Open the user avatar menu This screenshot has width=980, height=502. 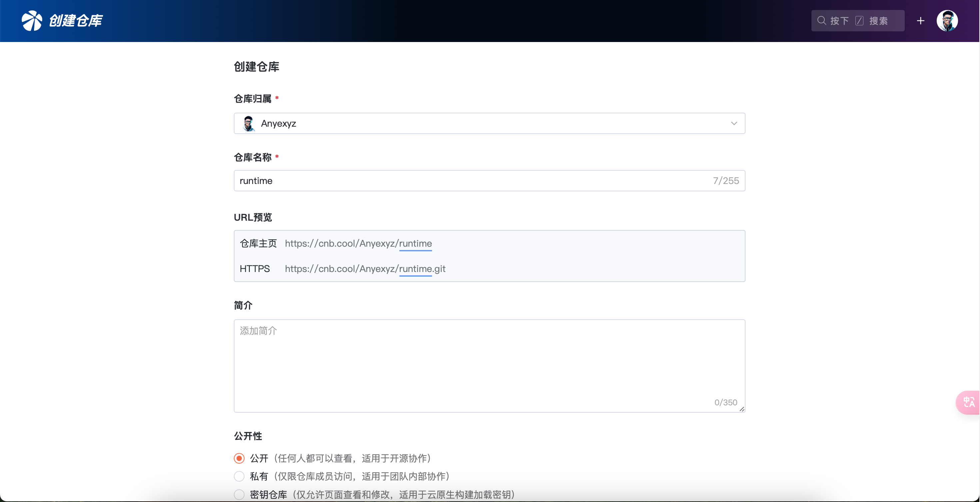(x=947, y=21)
